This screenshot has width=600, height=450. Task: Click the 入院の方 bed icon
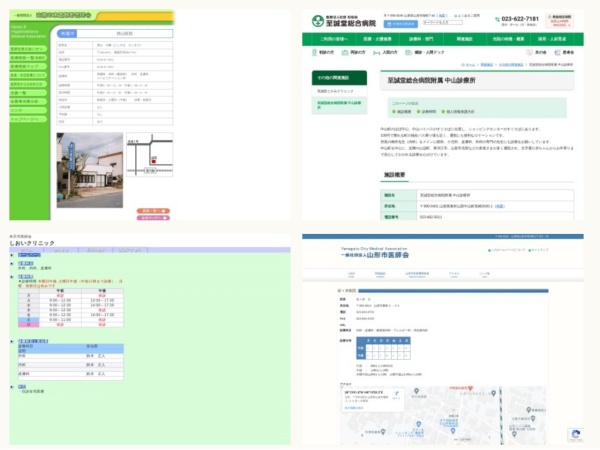377,53
